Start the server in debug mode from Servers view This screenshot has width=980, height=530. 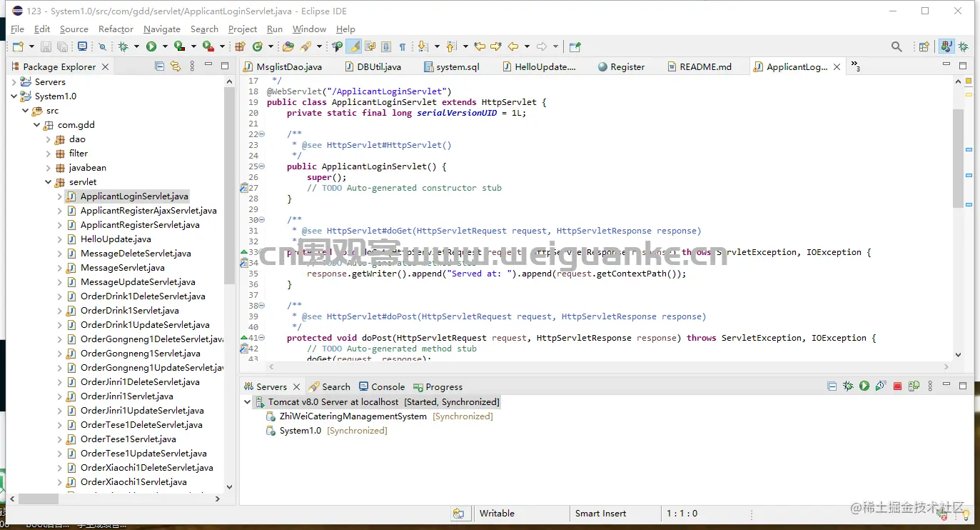[x=848, y=386]
